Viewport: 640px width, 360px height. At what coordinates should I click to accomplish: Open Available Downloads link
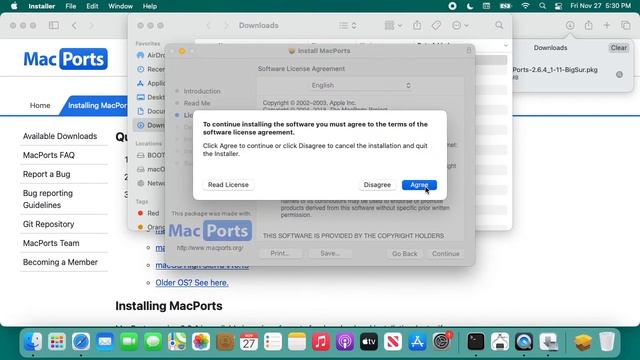60,136
